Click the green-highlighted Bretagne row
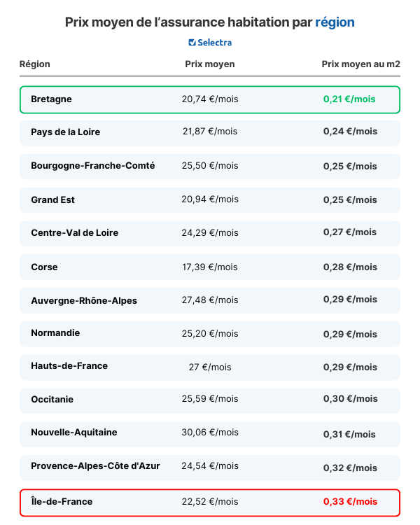 tap(210, 99)
